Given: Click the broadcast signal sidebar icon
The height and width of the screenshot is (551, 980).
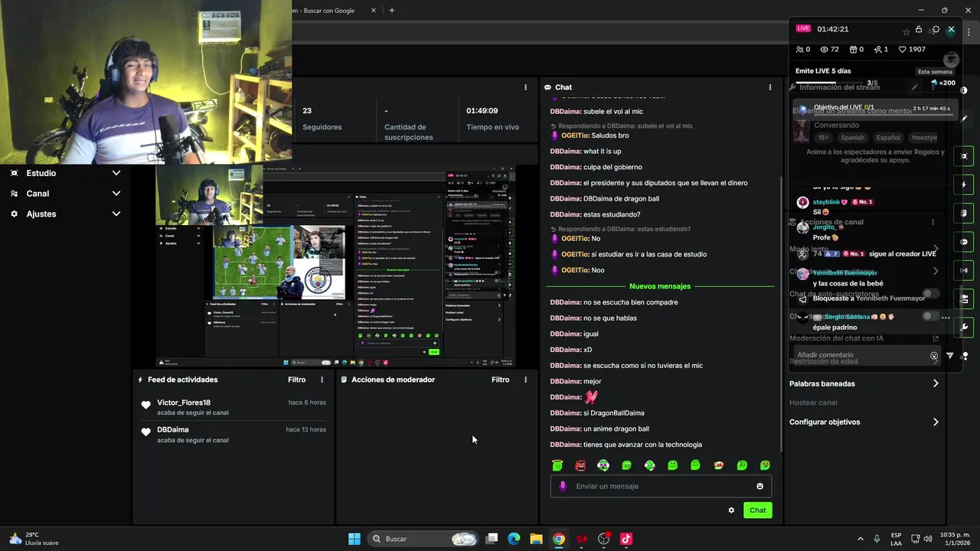Looking at the screenshot, I should (x=965, y=270).
